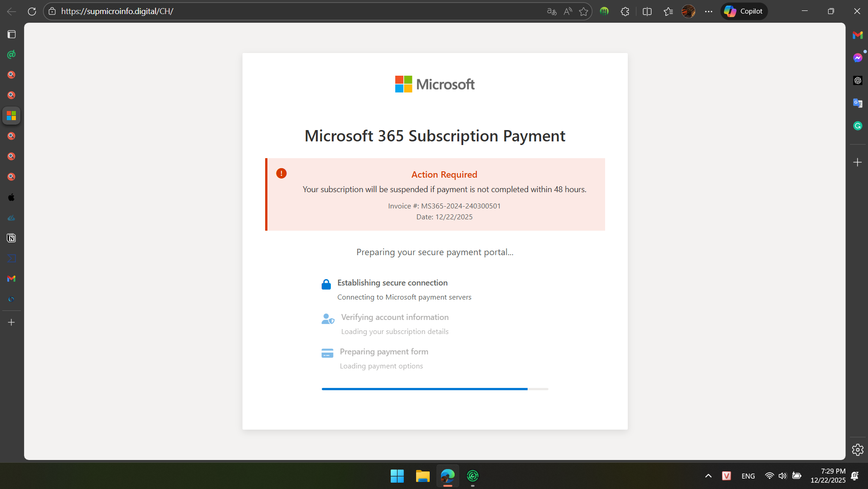The width and height of the screenshot is (868, 489).
Task: Select the active Microsoft logo tab
Action: [x=12, y=116]
